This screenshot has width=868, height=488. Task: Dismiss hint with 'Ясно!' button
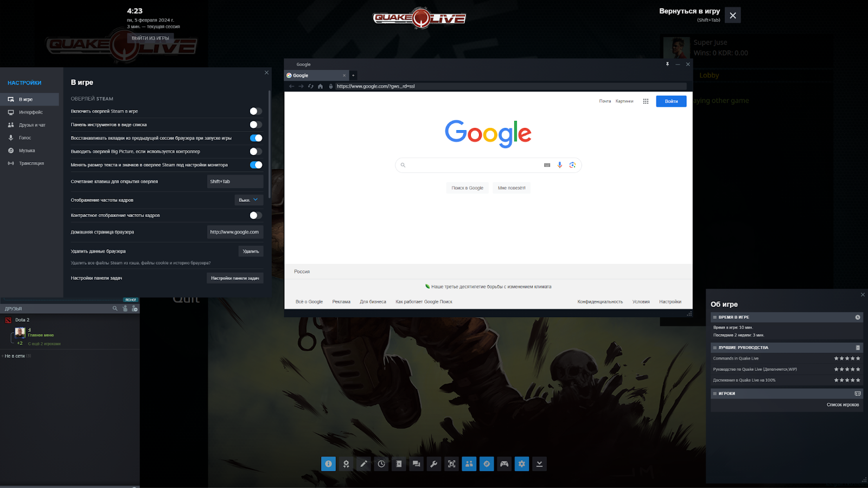click(x=131, y=300)
